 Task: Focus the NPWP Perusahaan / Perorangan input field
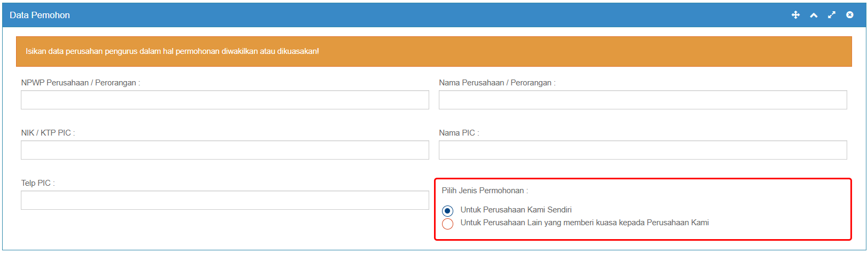(x=224, y=100)
